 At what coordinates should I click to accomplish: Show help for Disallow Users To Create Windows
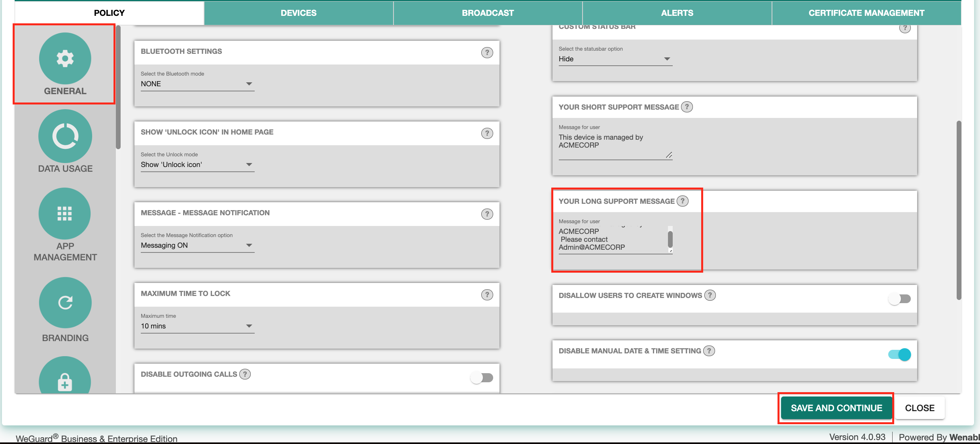(710, 295)
